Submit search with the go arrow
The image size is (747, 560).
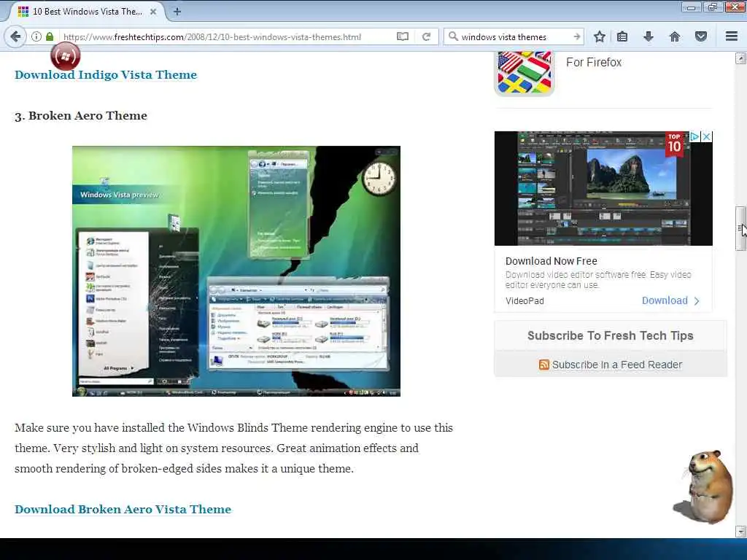[576, 36]
